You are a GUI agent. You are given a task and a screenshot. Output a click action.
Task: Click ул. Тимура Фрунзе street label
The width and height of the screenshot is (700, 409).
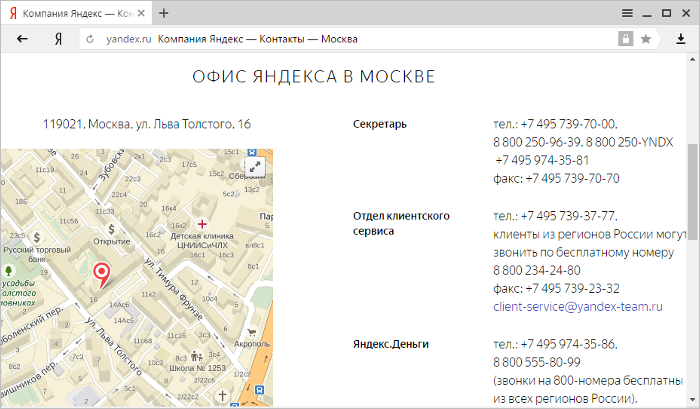pyautogui.click(x=173, y=288)
